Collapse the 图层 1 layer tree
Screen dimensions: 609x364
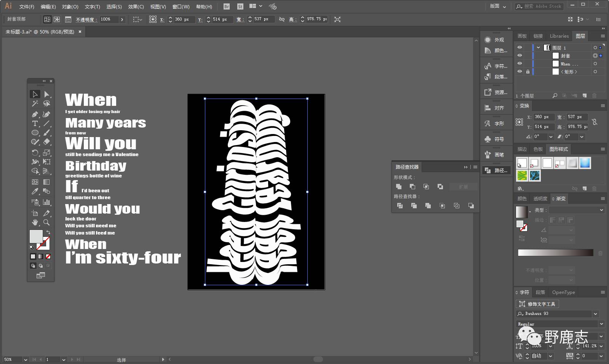tap(538, 48)
